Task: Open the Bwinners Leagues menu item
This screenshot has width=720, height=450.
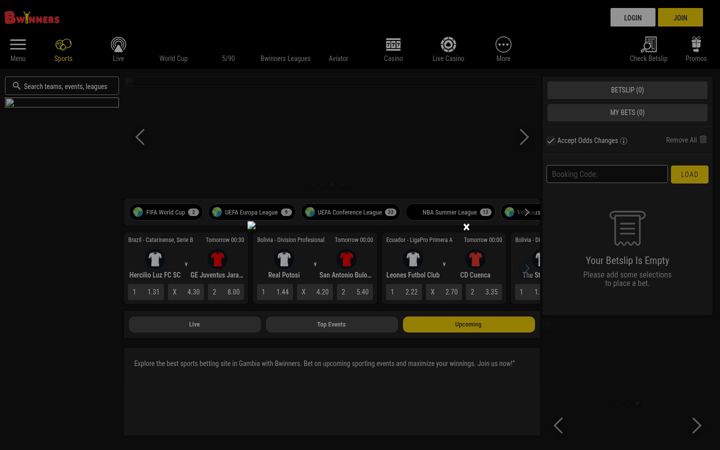Action: point(285,58)
